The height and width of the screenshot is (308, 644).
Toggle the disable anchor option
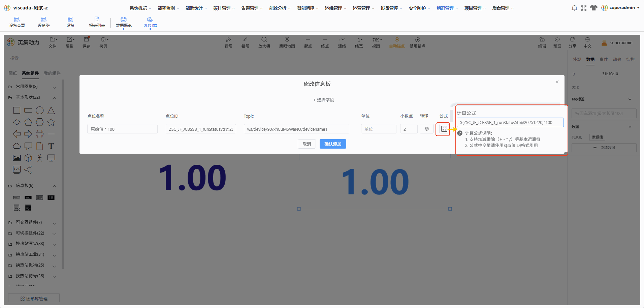[417, 42]
